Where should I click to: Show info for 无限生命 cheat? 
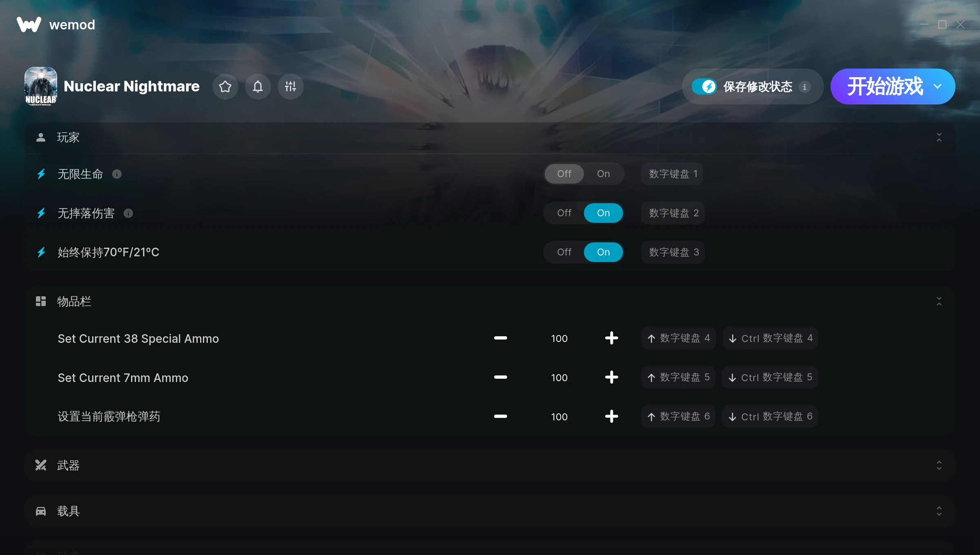click(x=117, y=174)
